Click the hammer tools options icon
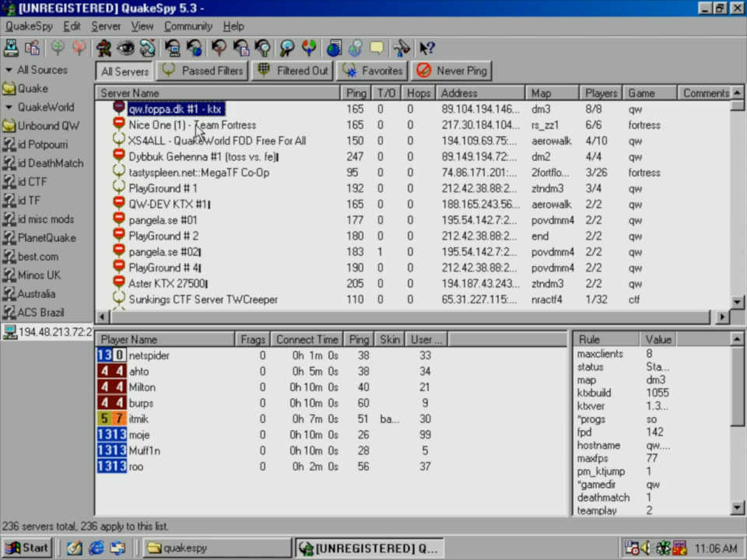 (x=402, y=47)
